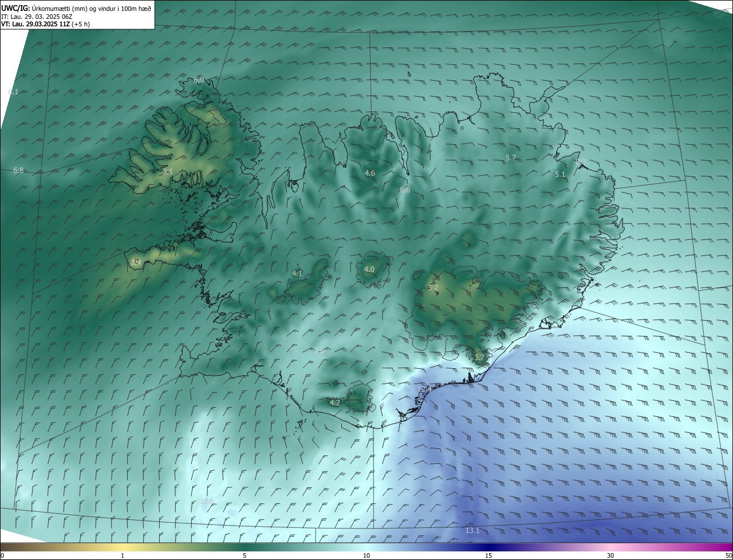Click the 4.6 value in north Iceland
This screenshot has width=733, height=560.
(x=370, y=173)
